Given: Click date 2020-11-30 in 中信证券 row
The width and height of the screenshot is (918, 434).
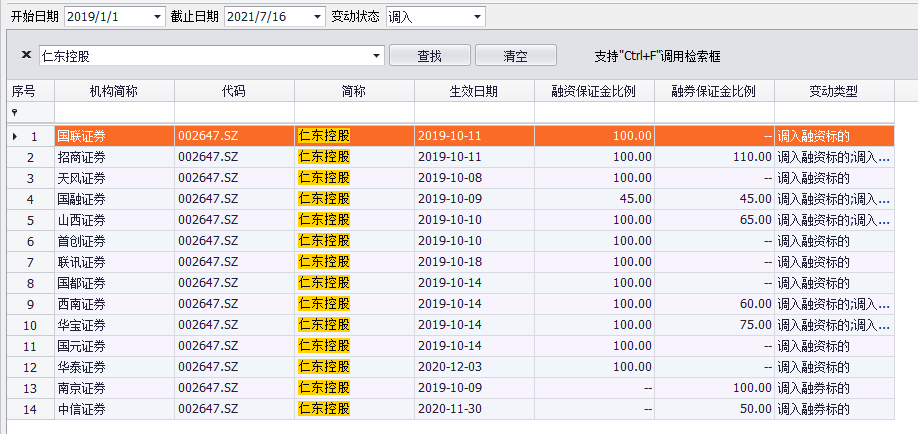Looking at the screenshot, I should (449, 409).
